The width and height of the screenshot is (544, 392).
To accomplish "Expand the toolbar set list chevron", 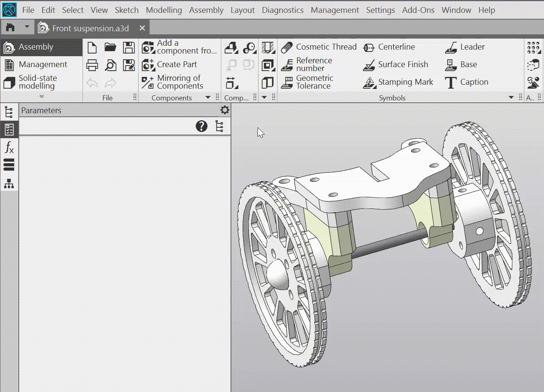I will coord(41,96).
